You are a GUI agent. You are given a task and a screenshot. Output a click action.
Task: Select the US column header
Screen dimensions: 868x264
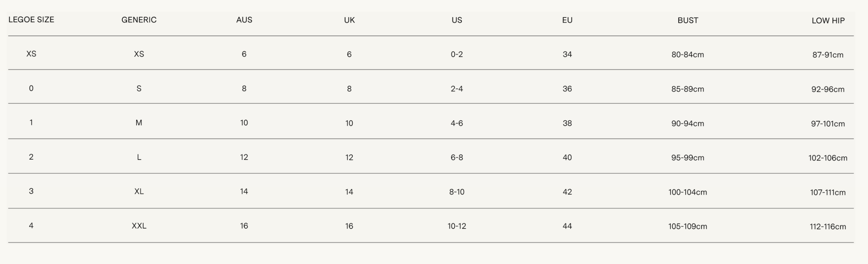coord(457,20)
